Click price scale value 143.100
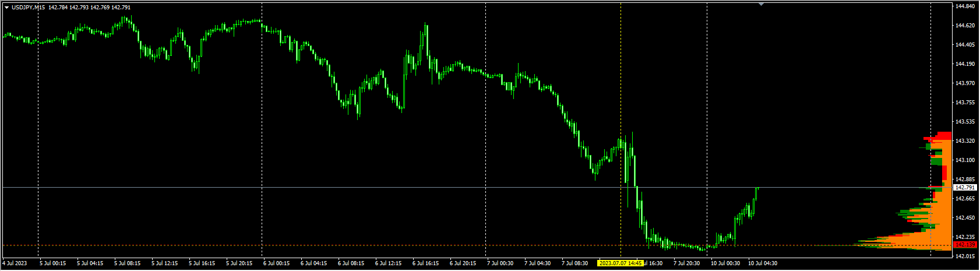 (x=965, y=160)
